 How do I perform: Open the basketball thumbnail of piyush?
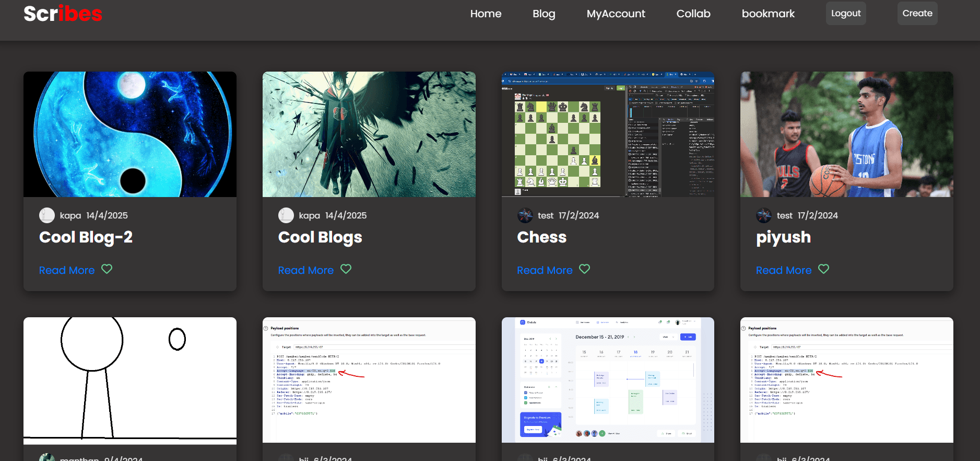[x=847, y=134]
